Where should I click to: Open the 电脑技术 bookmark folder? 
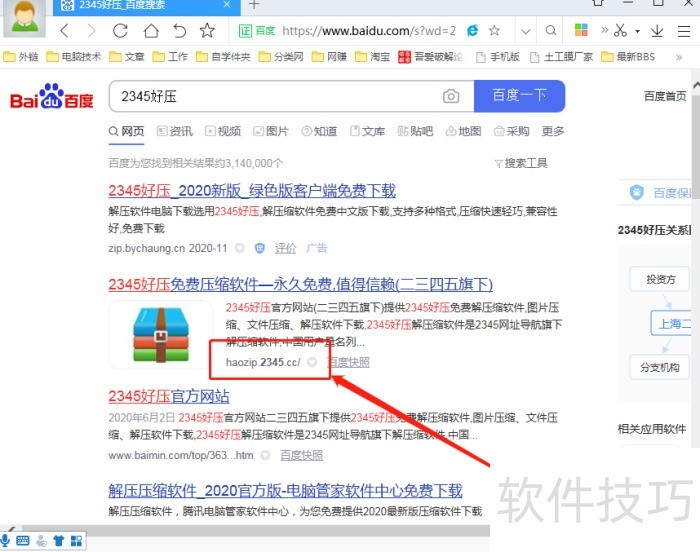click(x=74, y=57)
